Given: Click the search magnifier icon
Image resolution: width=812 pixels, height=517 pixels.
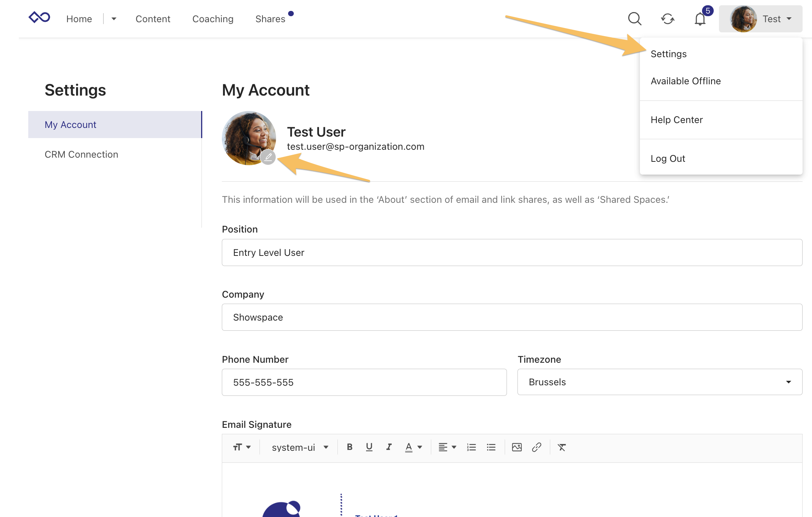Looking at the screenshot, I should 635,19.
